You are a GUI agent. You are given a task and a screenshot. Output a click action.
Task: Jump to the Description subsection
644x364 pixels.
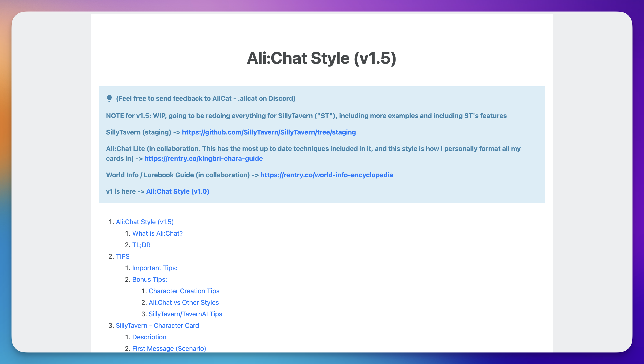(149, 337)
